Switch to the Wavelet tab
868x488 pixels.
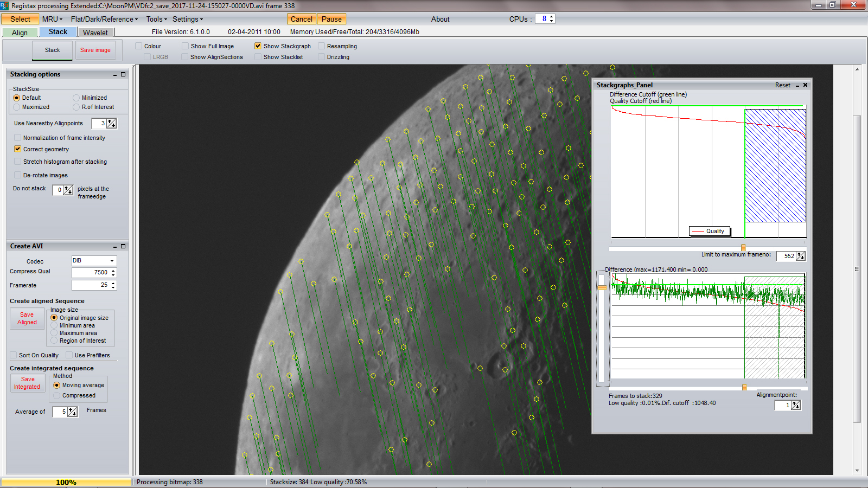pos(95,33)
